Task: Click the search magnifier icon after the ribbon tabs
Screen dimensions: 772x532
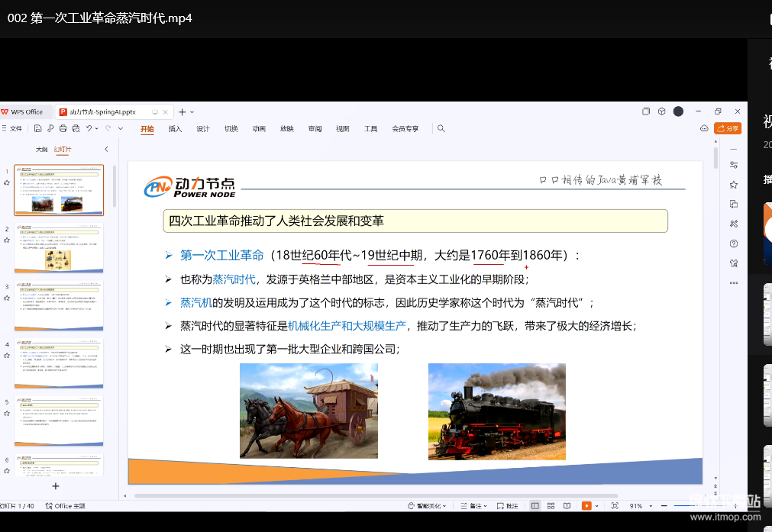Action: 441,129
